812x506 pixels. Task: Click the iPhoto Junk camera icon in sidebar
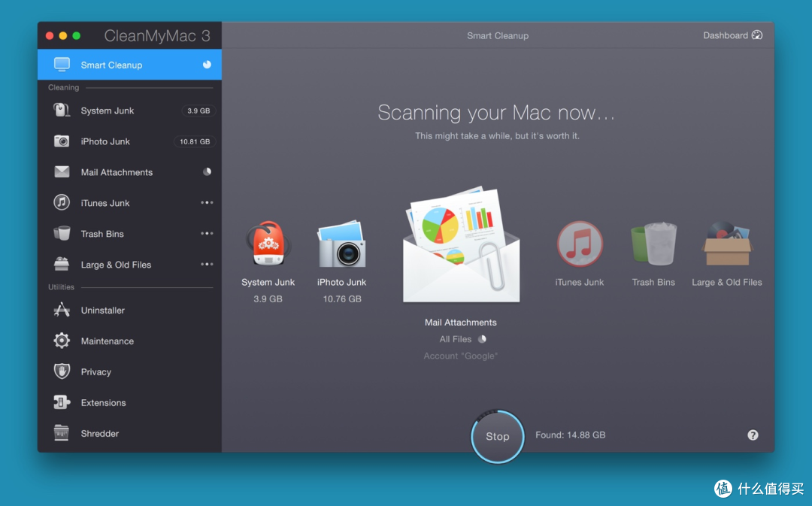[x=62, y=141]
